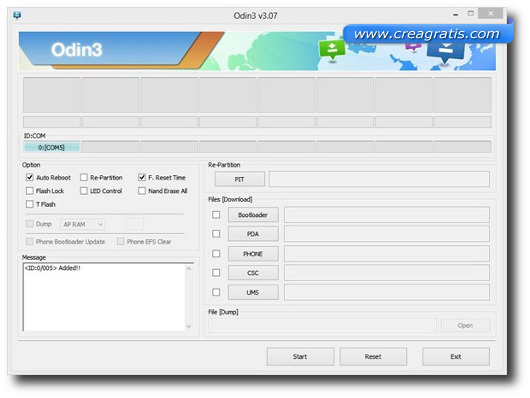Screen dimensions: 530x398
Task: Close the Odin3 window
Action: pyautogui.click(x=490, y=14)
